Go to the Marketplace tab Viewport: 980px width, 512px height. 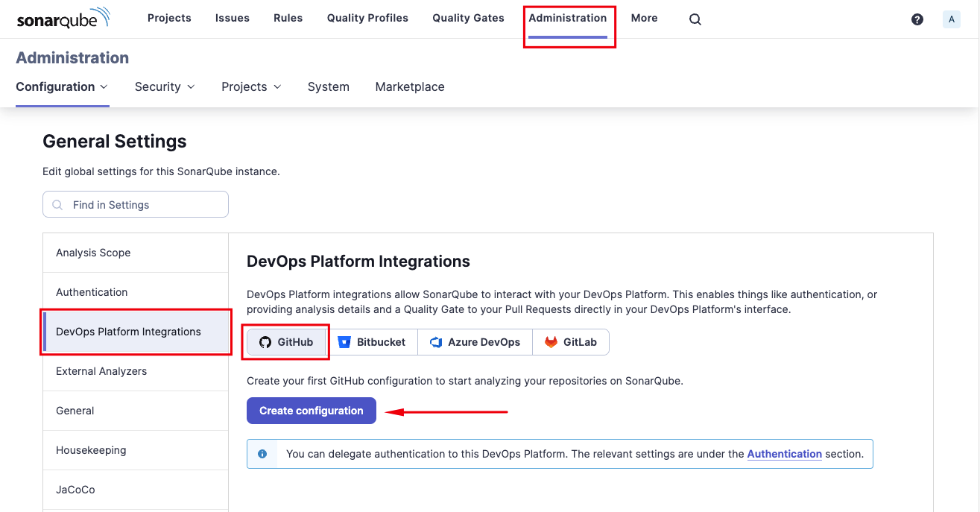pos(410,86)
